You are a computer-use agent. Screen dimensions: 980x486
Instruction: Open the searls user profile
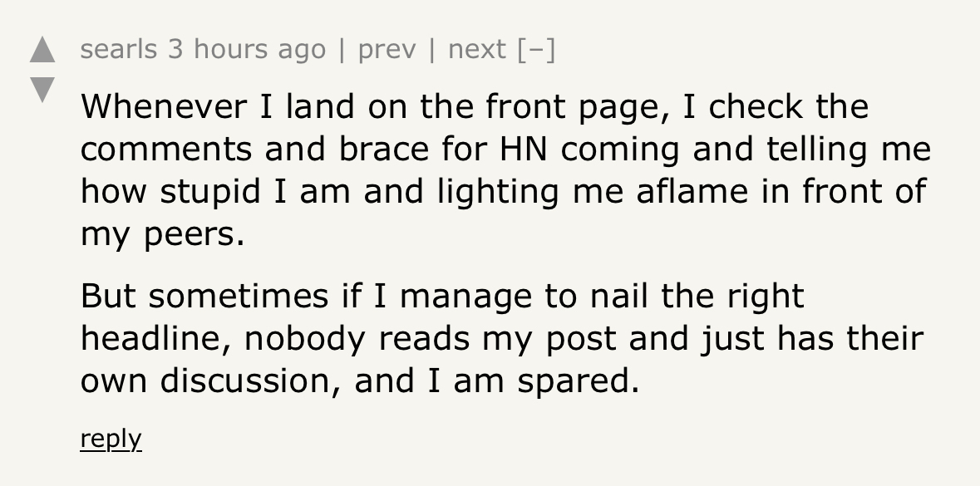pyautogui.click(x=119, y=50)
